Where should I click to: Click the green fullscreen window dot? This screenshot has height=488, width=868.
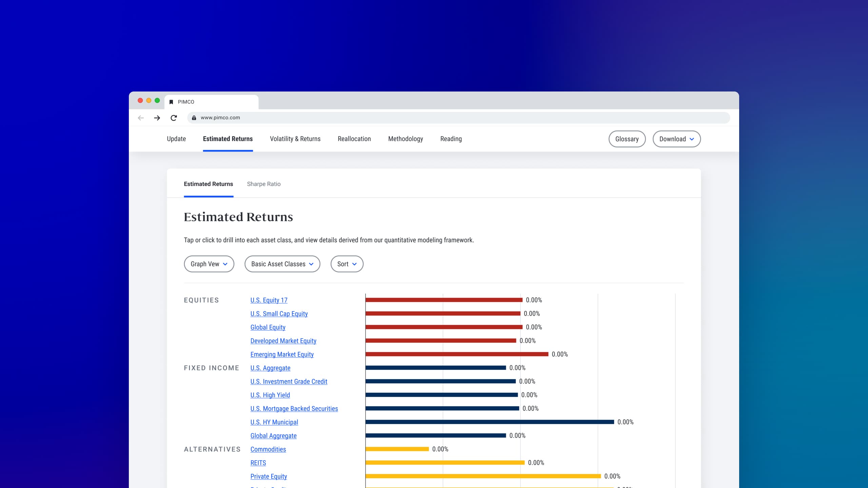(157, 101)
